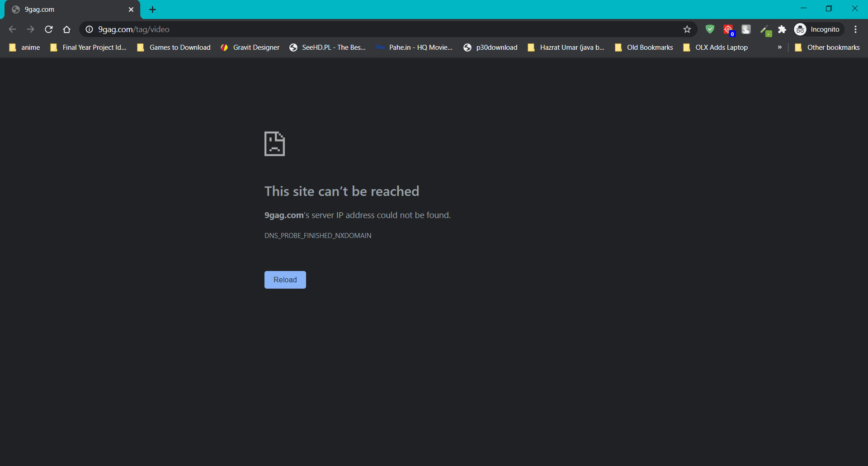Open the green shield extension
Viewport: 868px width, 466px height.
710,29
